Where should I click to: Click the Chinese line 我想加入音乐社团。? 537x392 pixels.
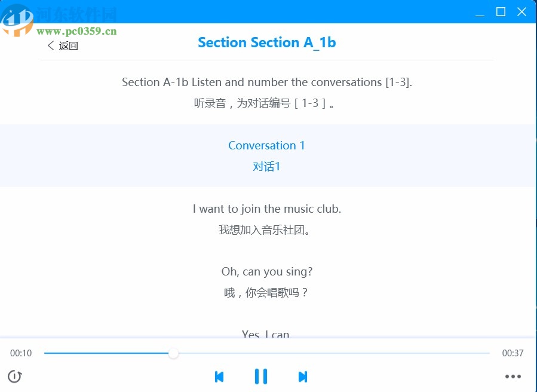(x=267, y=229)
